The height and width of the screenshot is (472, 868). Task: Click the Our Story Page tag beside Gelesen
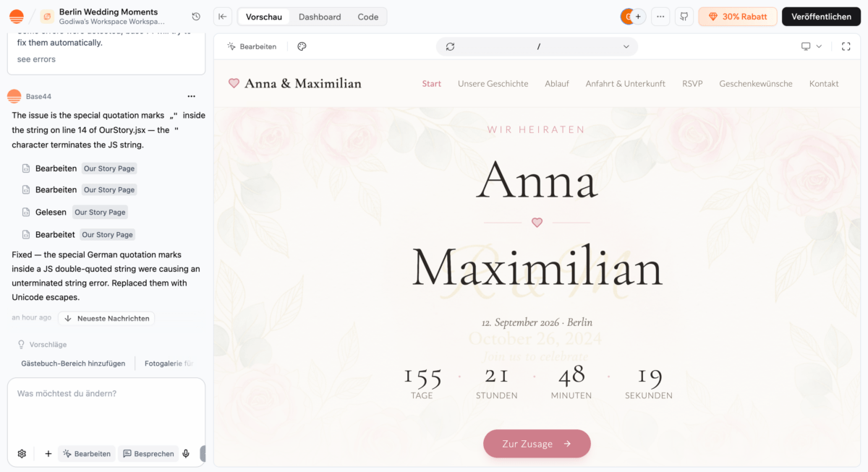(x=101, y=213)
